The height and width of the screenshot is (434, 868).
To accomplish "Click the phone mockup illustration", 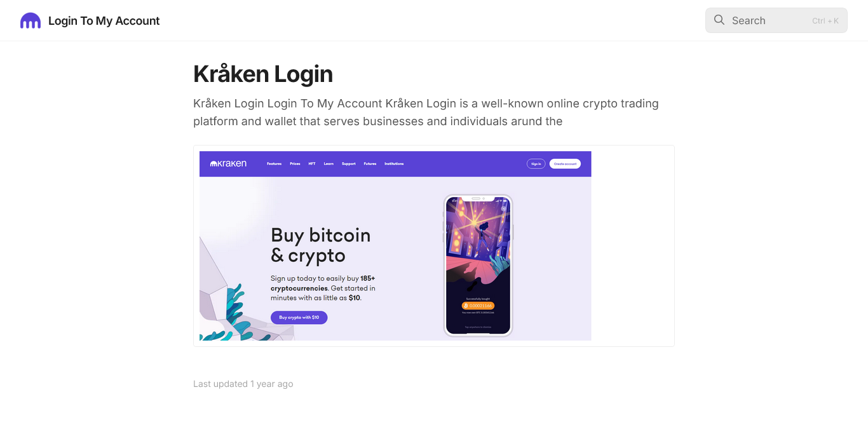I will (x=478, y=265).
